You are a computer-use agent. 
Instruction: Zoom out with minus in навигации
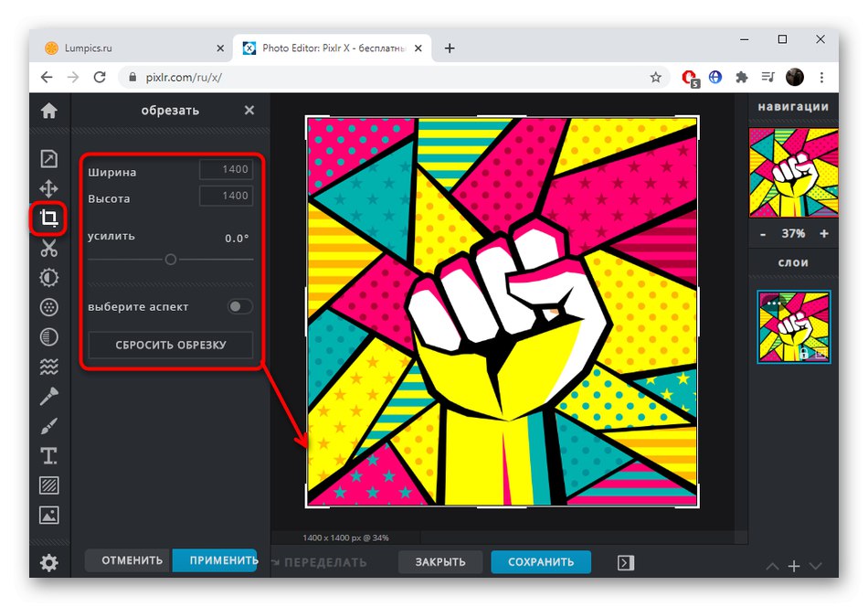763,234
